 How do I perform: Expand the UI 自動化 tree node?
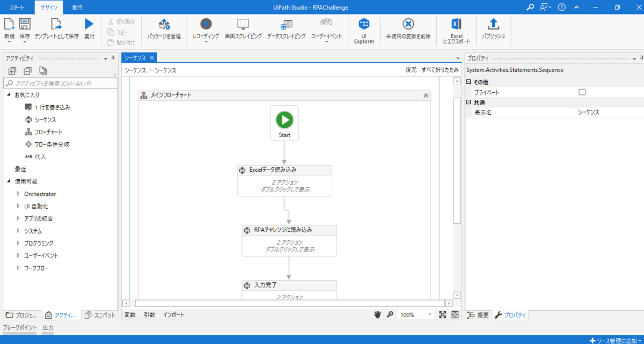[x=18, y=206]
